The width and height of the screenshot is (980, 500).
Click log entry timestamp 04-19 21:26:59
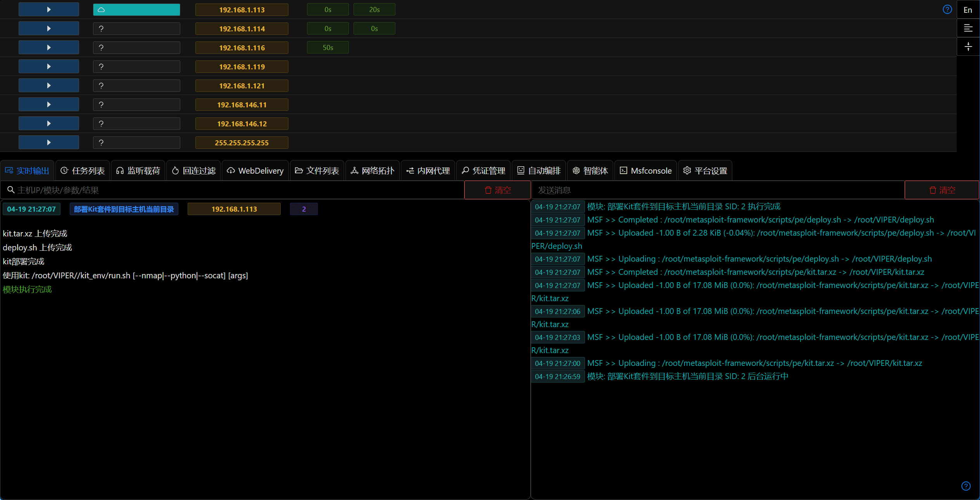[x=557, y=376]
